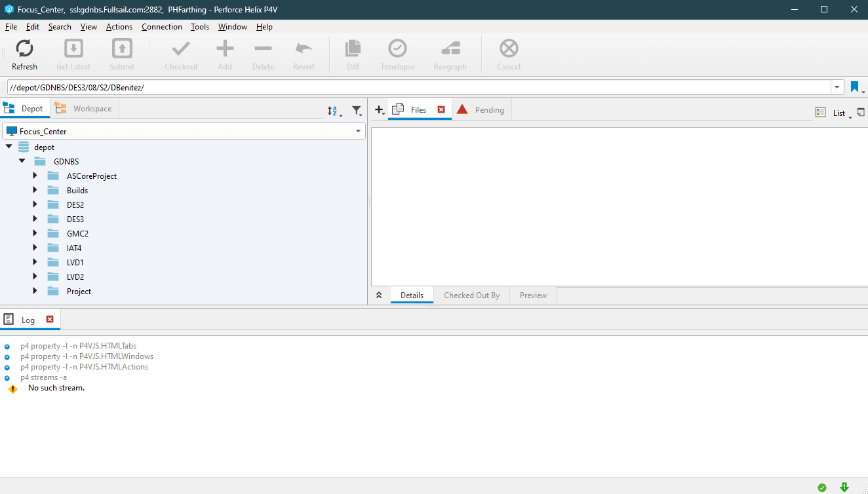The image size is (868, 494).
Task: Click the plus icon to add a tab
Action: (378, 110)
